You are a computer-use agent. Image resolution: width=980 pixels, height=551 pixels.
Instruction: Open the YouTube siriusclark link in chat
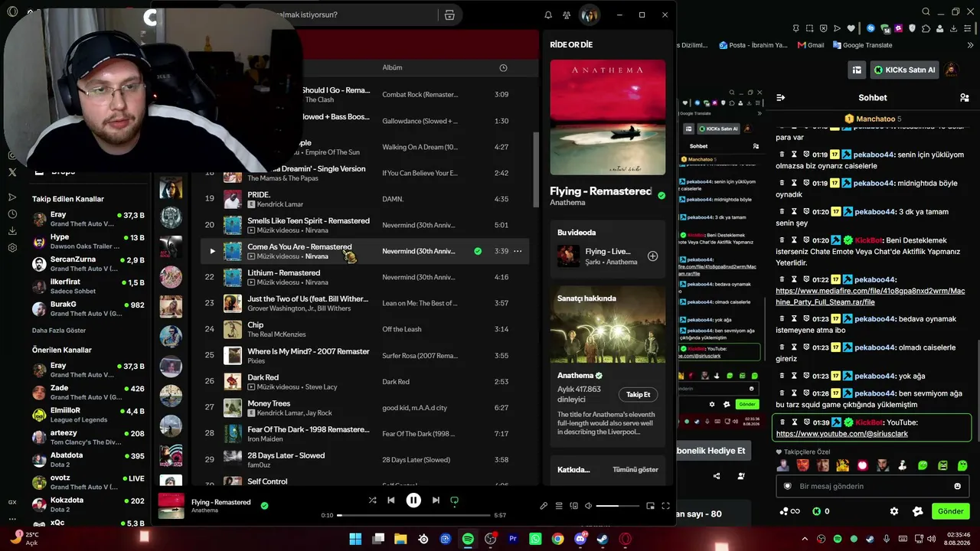[841, 434]
